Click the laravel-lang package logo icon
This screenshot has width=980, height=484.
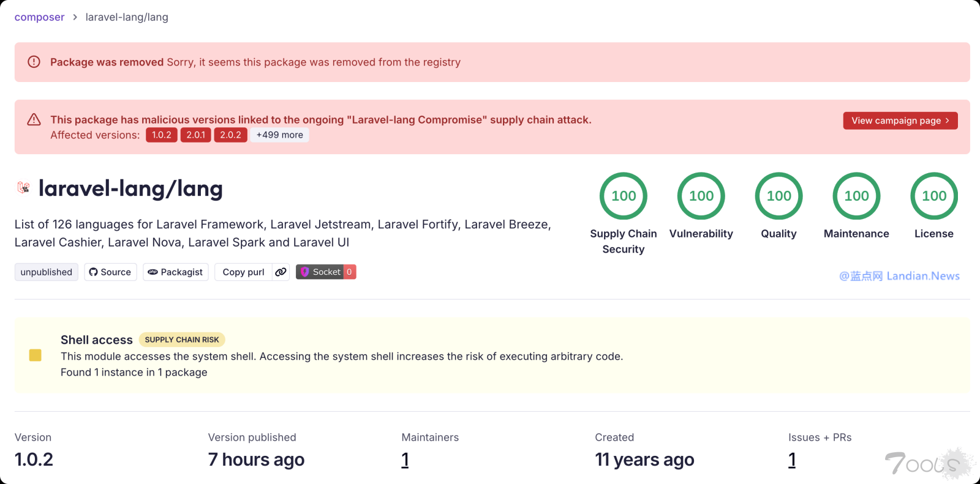(23, 188)
